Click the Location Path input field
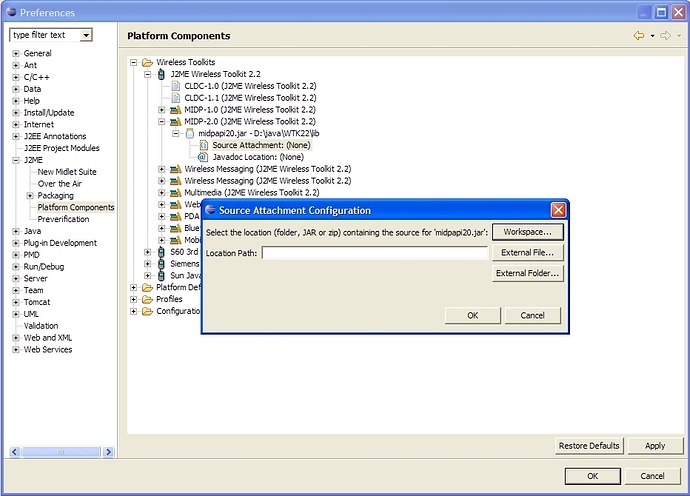This screenshot has width=690, height=496. (375, 253)
